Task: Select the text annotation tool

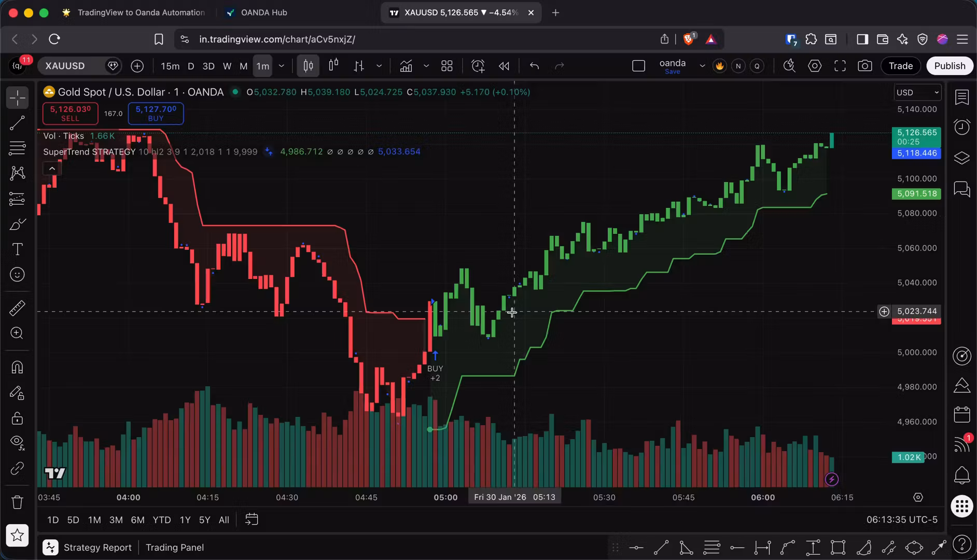Action: [17, 249]
